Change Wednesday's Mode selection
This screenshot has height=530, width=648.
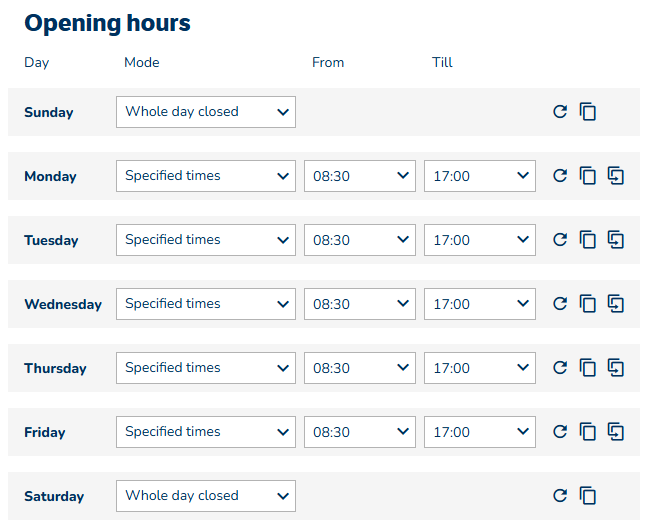pos(206,304)
